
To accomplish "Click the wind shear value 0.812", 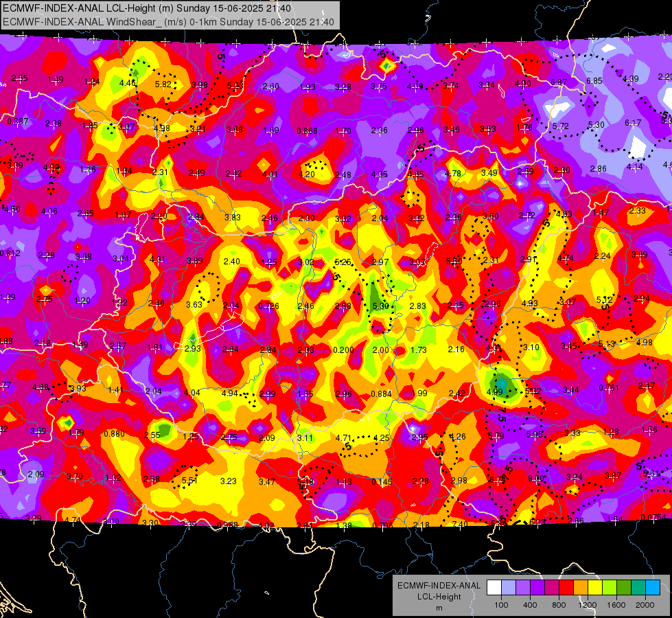I will (10, 253).
